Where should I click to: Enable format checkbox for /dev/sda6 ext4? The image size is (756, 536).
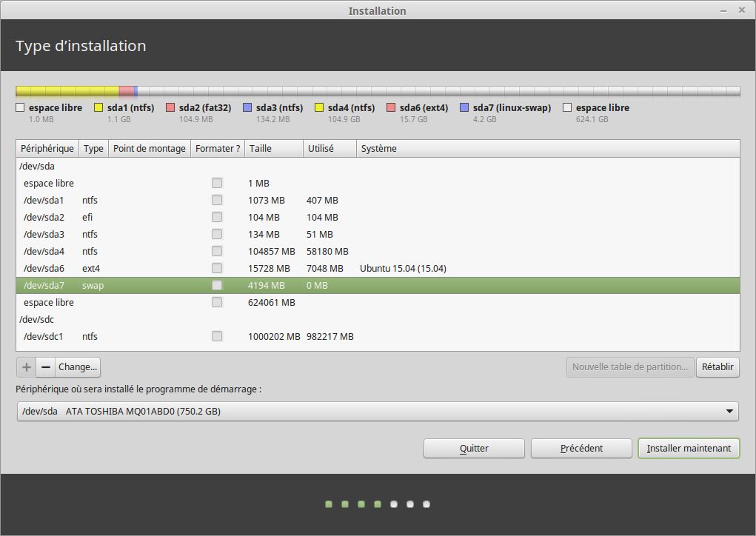217,268
